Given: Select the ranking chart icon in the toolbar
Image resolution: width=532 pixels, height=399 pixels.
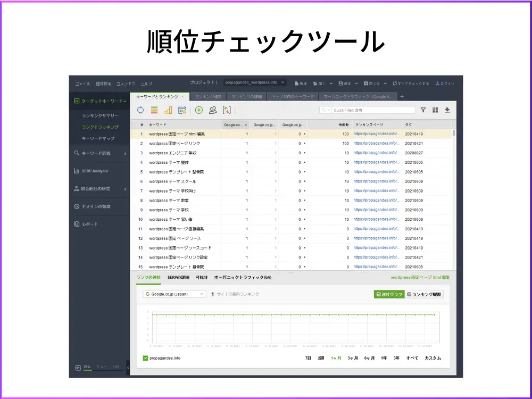Looking at the screenshot, I should (168, 110).
